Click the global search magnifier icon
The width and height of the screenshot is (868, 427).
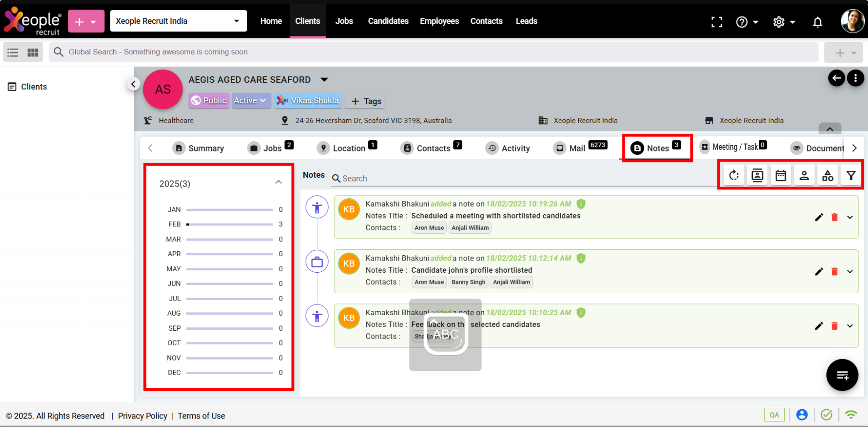point(58,52)
